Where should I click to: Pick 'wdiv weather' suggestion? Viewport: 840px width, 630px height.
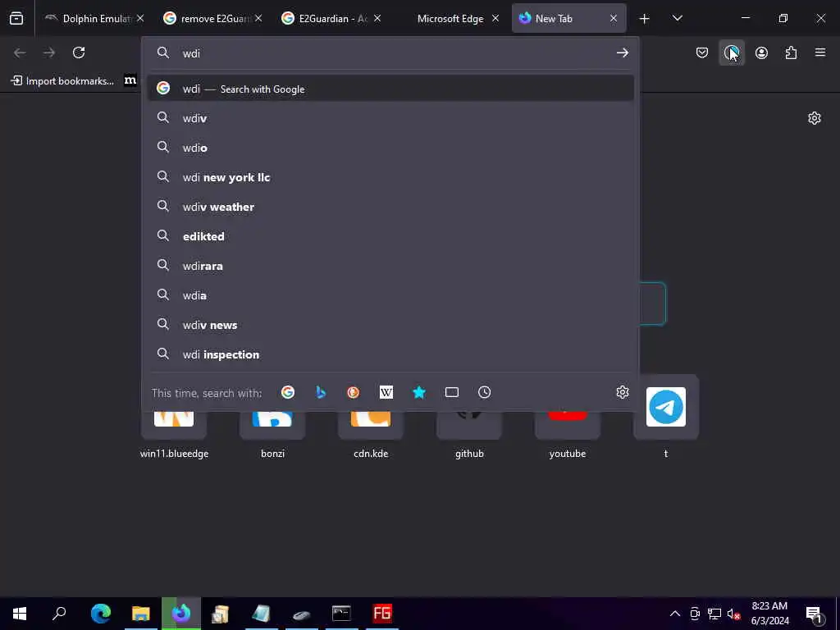(390, 206)
